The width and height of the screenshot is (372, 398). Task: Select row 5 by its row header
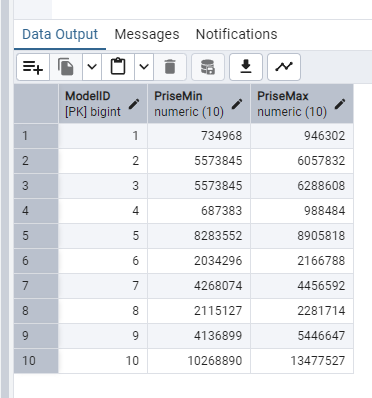(x=36, y=236)
